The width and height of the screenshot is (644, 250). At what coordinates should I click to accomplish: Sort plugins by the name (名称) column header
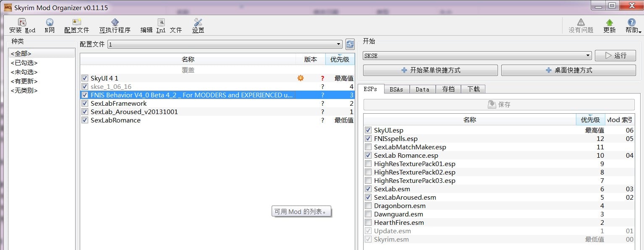[470, 120]
